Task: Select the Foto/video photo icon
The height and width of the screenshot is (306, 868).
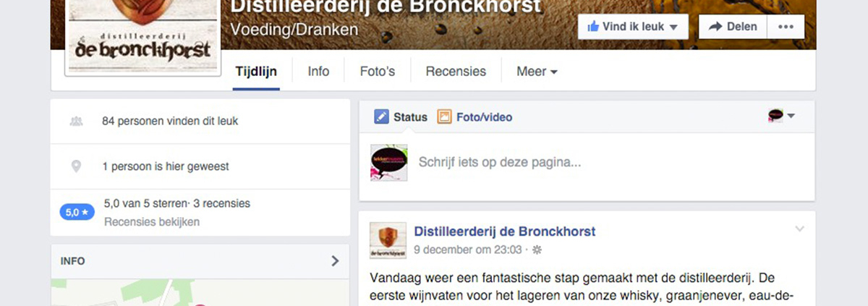Action: [444, 116]
